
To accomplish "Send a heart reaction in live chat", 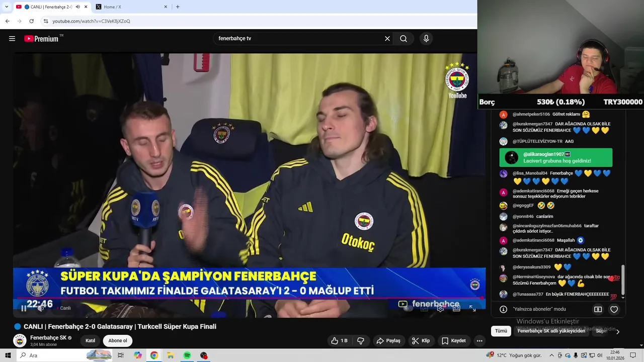I will [614, 309].
